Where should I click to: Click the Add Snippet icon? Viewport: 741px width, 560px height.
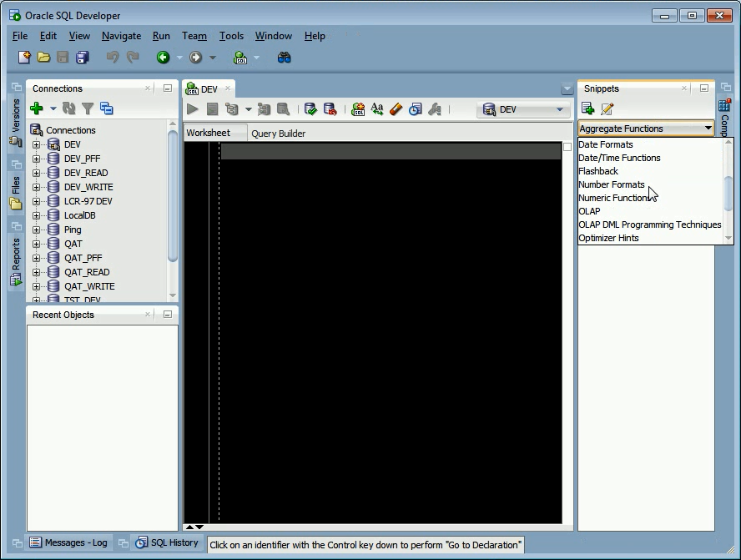(x=588, y=108)
